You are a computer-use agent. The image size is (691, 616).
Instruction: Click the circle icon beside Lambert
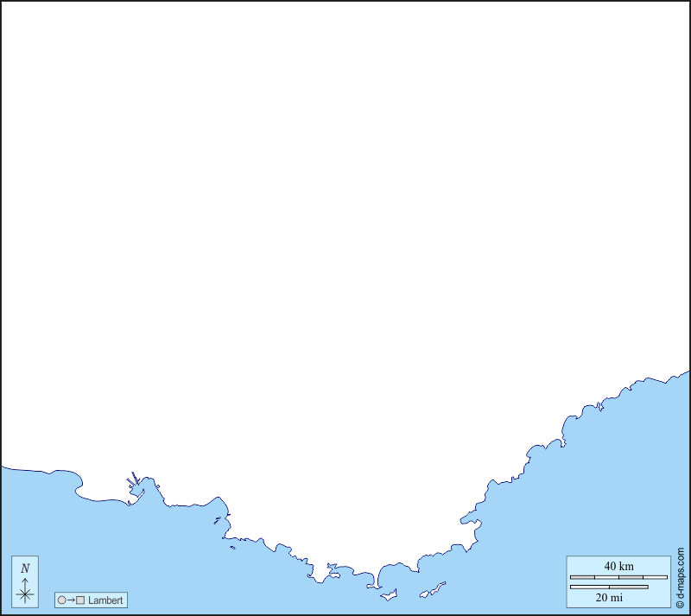[x=61, y=600]
